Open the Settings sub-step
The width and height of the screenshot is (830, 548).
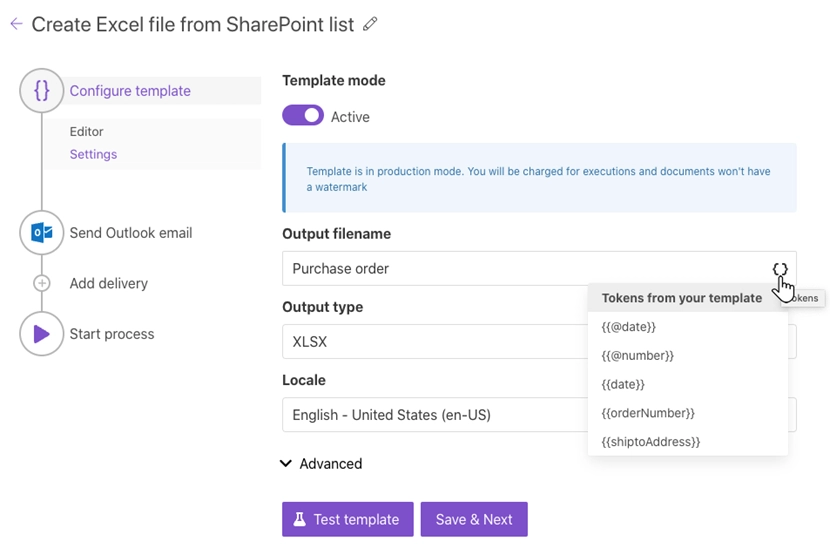tap(93, 155)
